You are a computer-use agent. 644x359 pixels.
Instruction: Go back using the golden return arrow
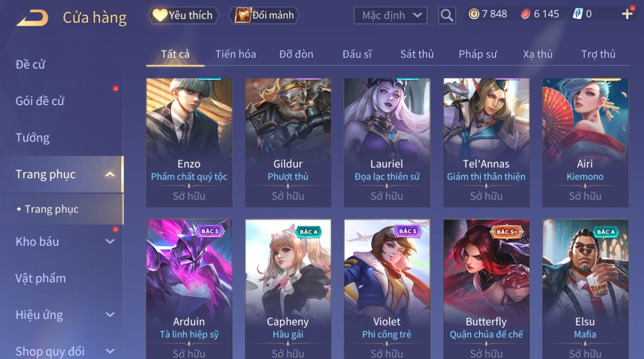[x=32, y=18]
